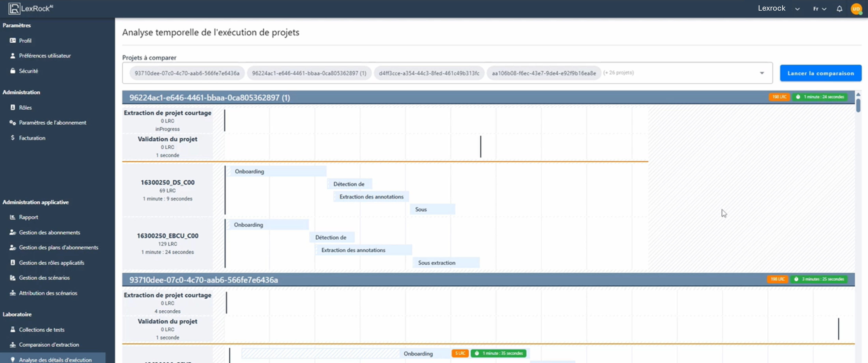Viewport: 868px width, 363px height.
Task: Click the LexRock logo icon
Action: point(14,8)
